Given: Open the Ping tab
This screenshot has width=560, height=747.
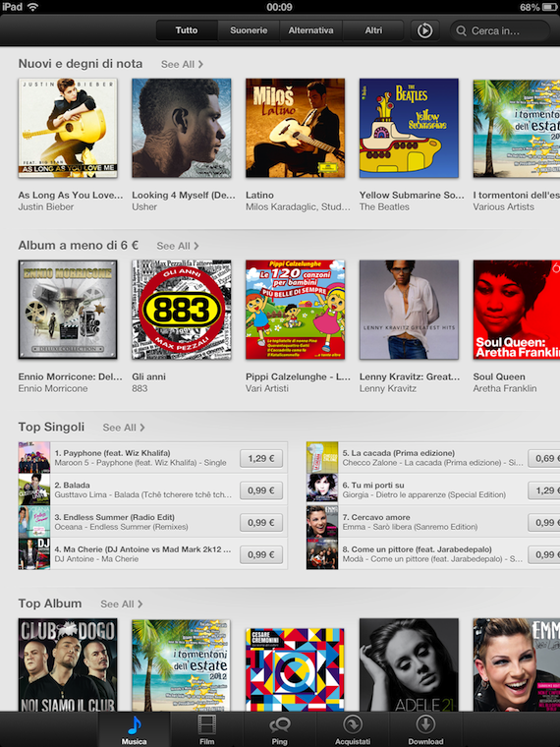Looking at the screenshot, I should 280,729.
